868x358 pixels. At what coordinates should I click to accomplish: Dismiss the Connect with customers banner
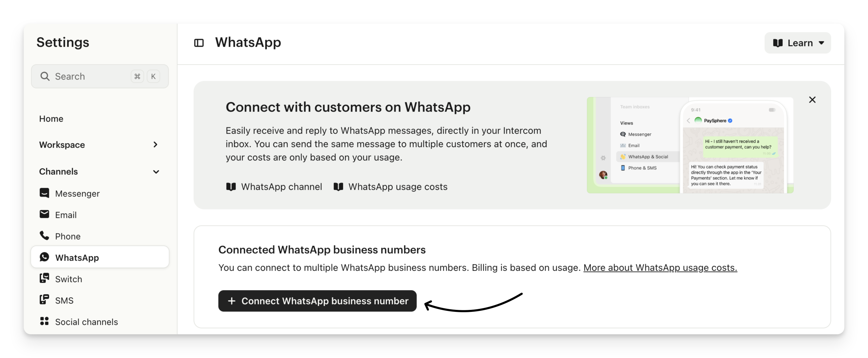tap(812, 100)
